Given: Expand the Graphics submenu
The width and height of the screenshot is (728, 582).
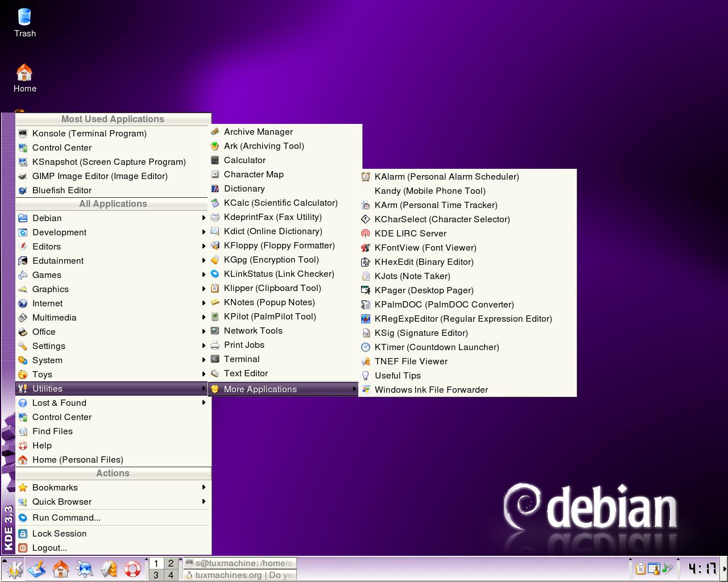Looking at the screenshot, I should (x=113, y=289).
